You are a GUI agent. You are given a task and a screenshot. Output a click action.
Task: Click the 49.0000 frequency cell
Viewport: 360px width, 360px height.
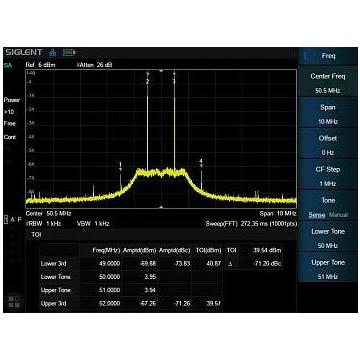(109, 263)
